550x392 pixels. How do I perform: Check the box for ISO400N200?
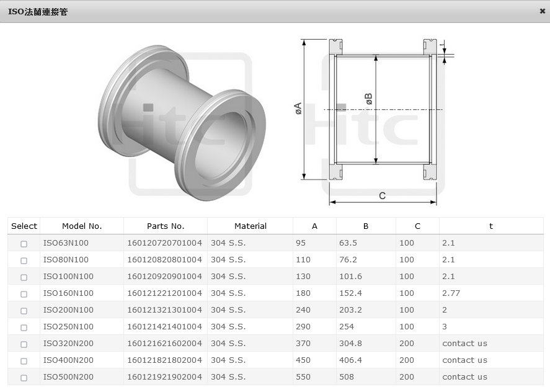(x=24, y=361)
